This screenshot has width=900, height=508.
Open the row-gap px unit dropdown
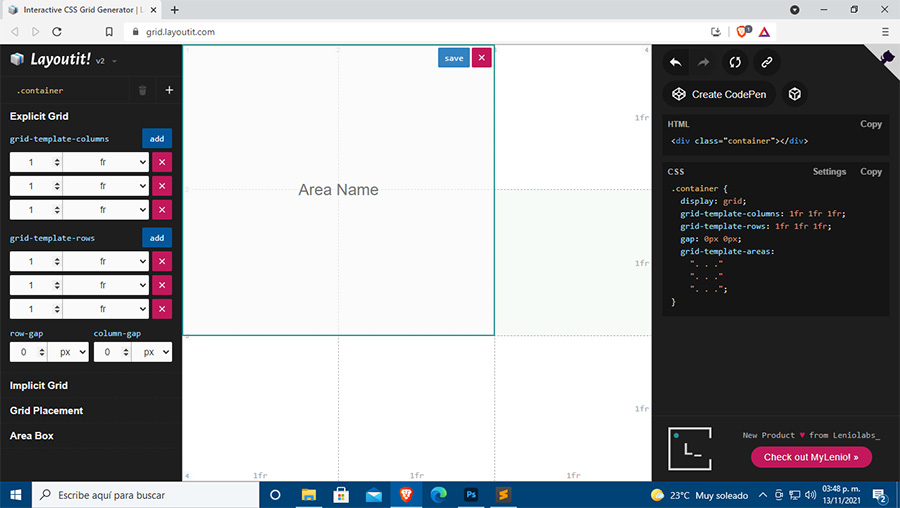coord(67,352)
